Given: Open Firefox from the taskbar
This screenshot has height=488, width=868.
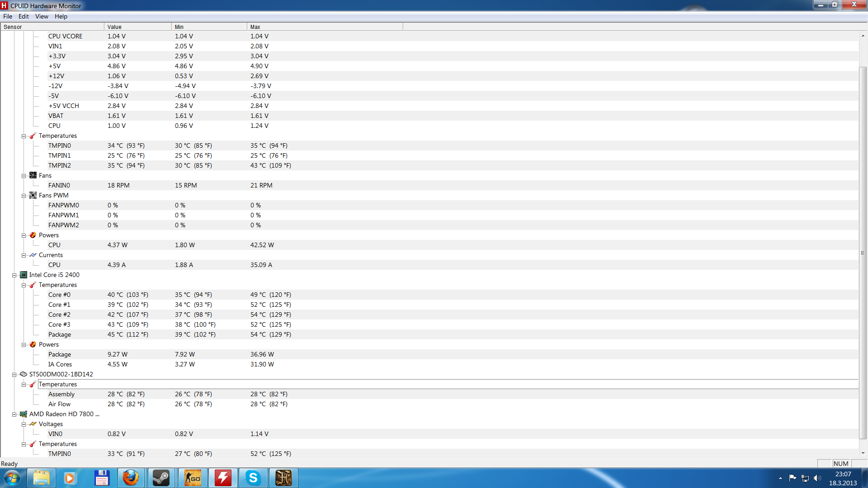Looking at the screenshot, I should 131,478.
